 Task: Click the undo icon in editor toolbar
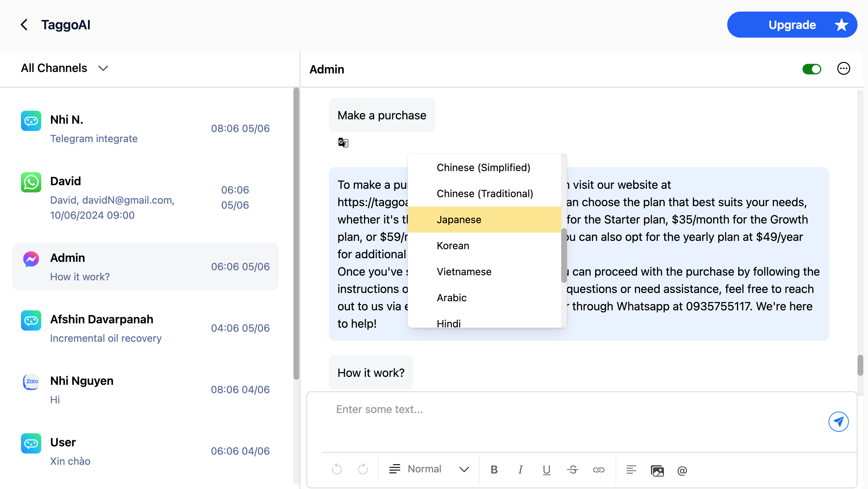(336, 469)
